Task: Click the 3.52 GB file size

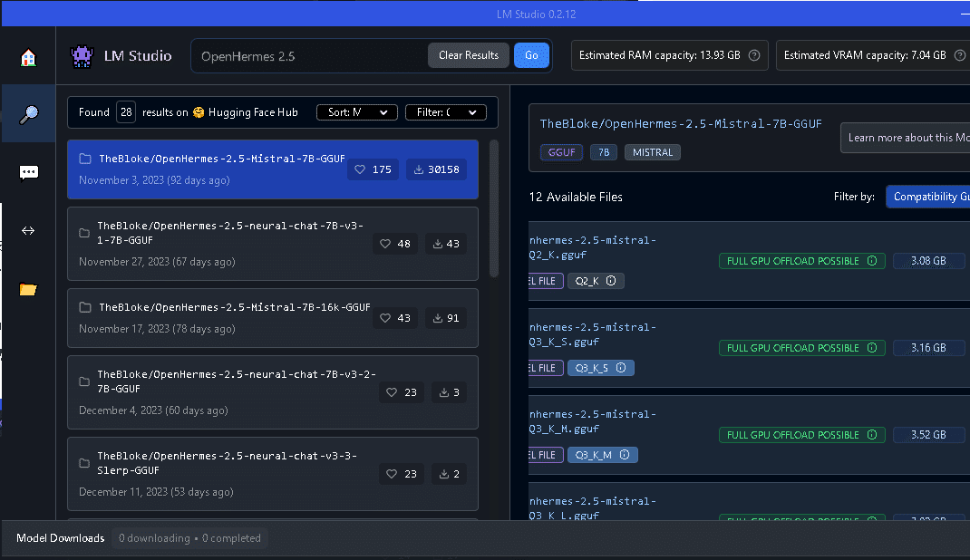Action: [928, 435]
